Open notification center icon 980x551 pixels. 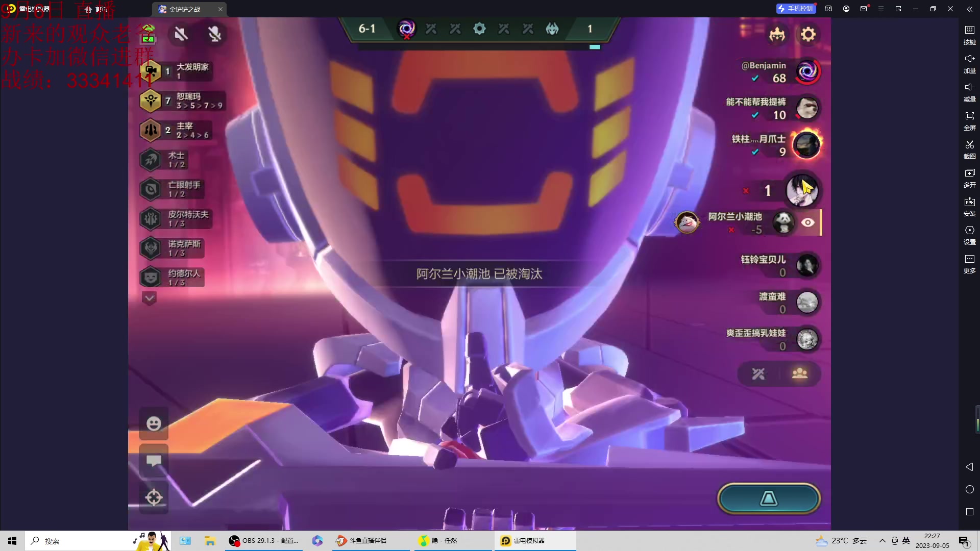(964, 541)
